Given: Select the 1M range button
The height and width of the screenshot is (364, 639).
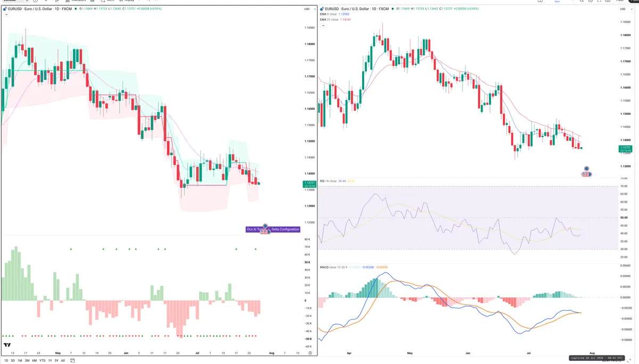Looking at the screenshot, I should (20, 360).
